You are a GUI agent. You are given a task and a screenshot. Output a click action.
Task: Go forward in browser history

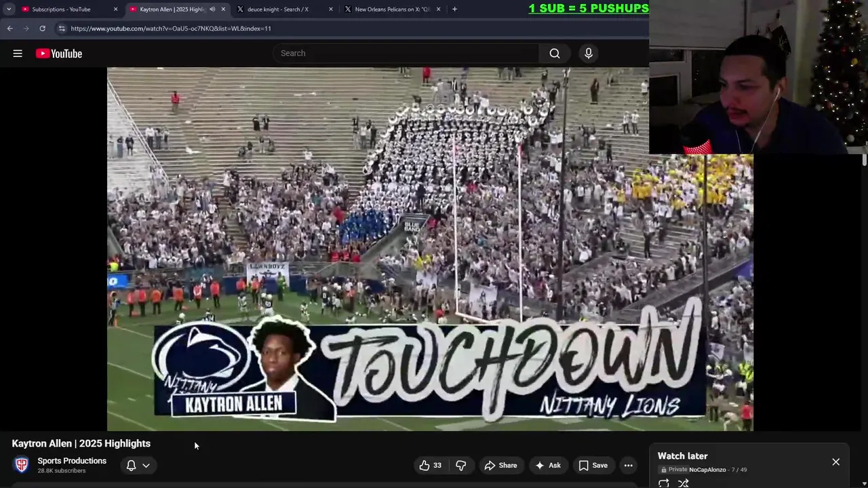point(26,28)
